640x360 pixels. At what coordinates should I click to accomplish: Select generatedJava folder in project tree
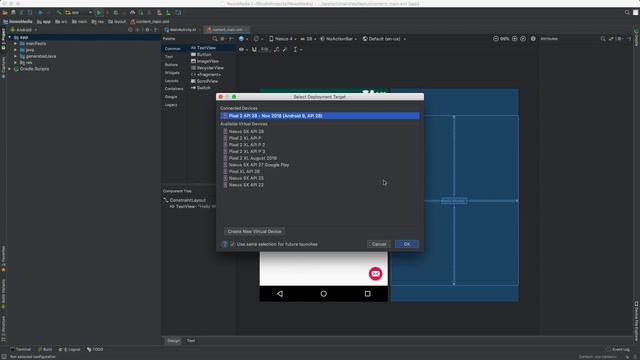pos(41,56)
